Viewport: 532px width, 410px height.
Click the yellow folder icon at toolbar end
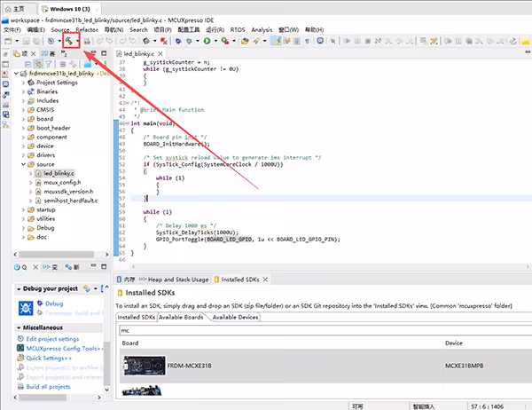(526, 41)
